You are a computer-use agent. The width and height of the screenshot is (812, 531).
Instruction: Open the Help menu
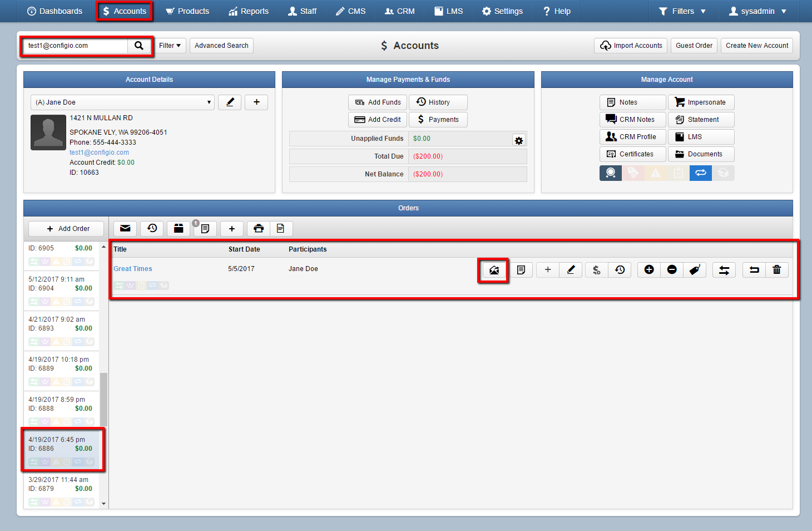[x=557, y=11]
